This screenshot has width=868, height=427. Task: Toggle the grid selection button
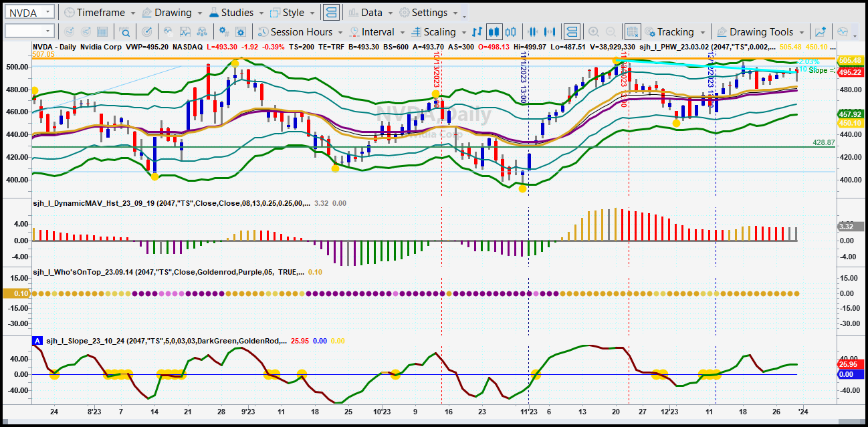point(632,32)
